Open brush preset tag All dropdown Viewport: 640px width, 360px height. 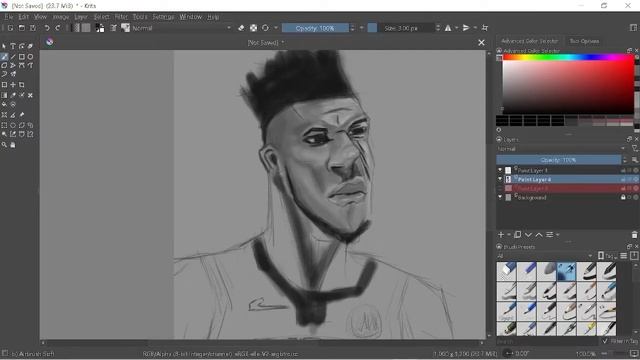[x=545, y=256]
